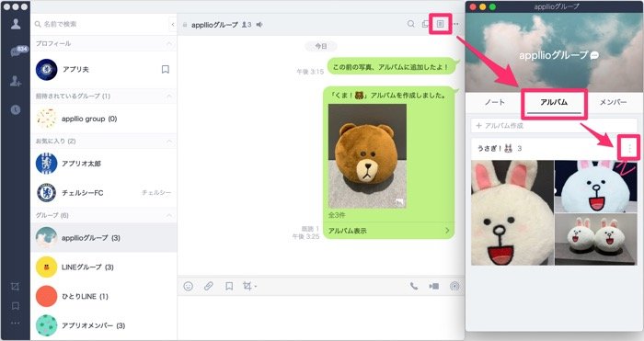Select appllio group (0) invitation

(103, 119)
